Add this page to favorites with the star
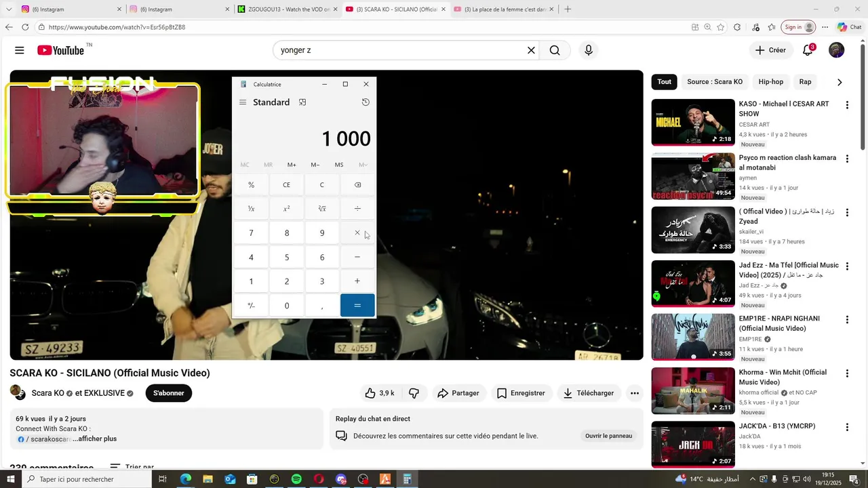 pyautogui.click(x=720, y=27)
